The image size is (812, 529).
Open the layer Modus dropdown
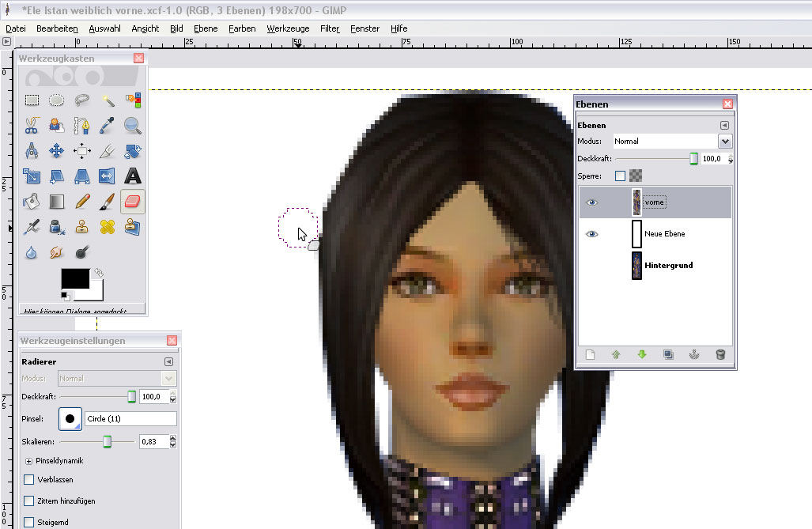click(x=724, y=142)
